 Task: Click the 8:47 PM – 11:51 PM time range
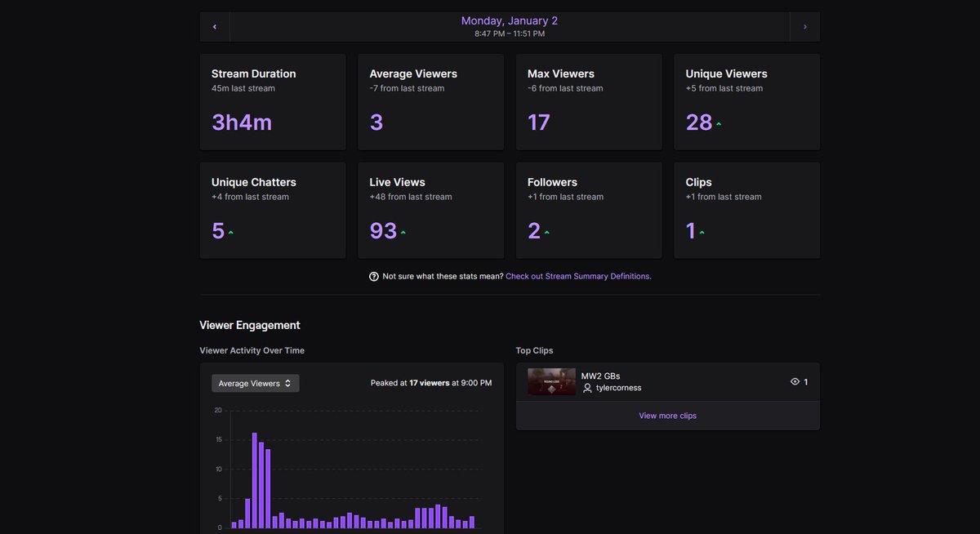tap(510, 34)
